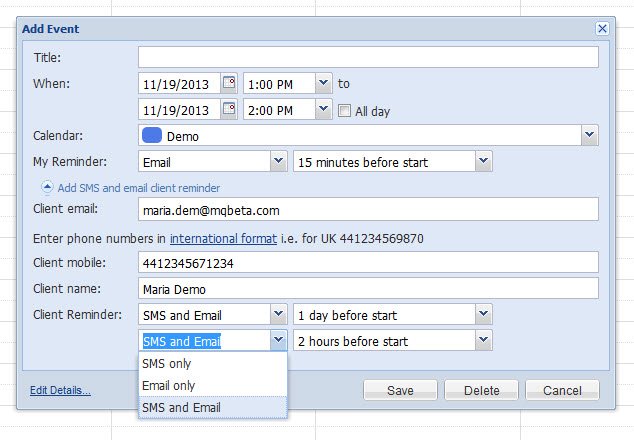This screenshot has height=440, width=634.
Task: Click the Client name field Maria Demo
Action: click(368, 288)
